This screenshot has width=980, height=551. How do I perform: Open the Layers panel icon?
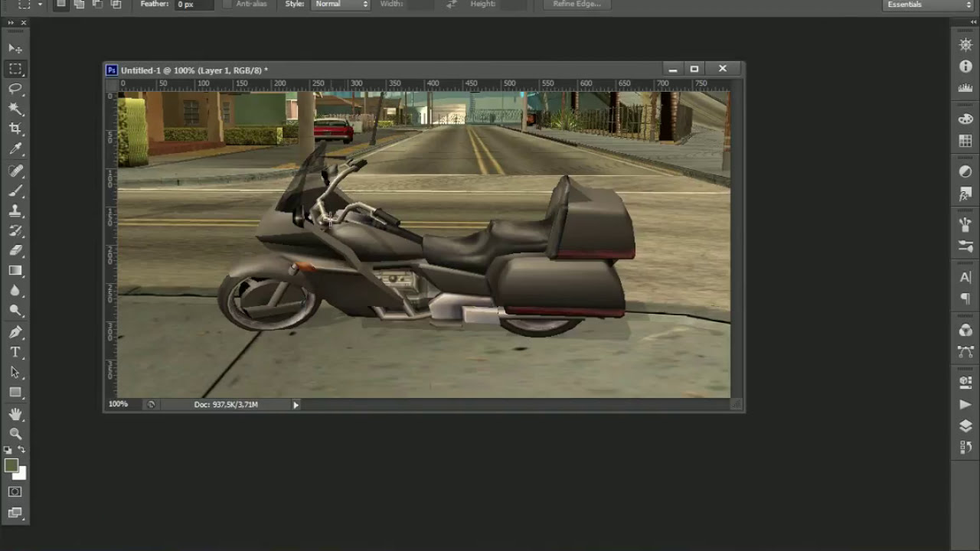click(x=965, y=425)
